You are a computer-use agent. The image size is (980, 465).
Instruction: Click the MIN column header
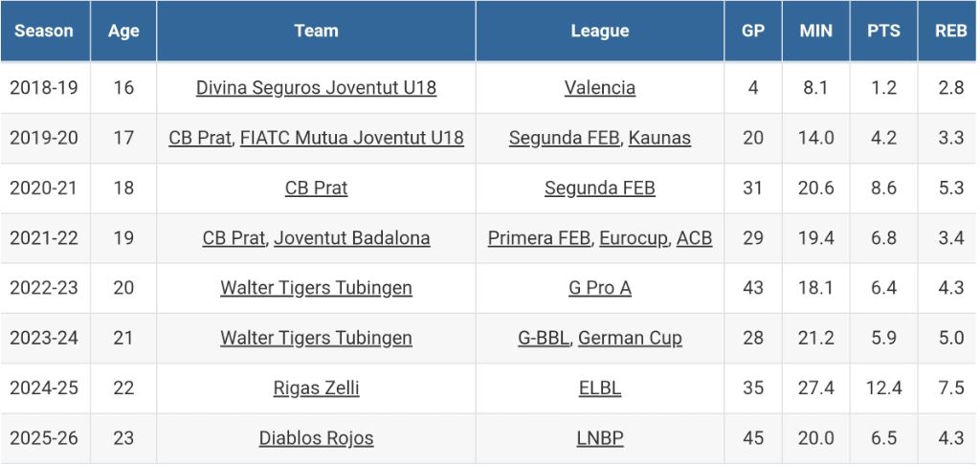point(816,31)
